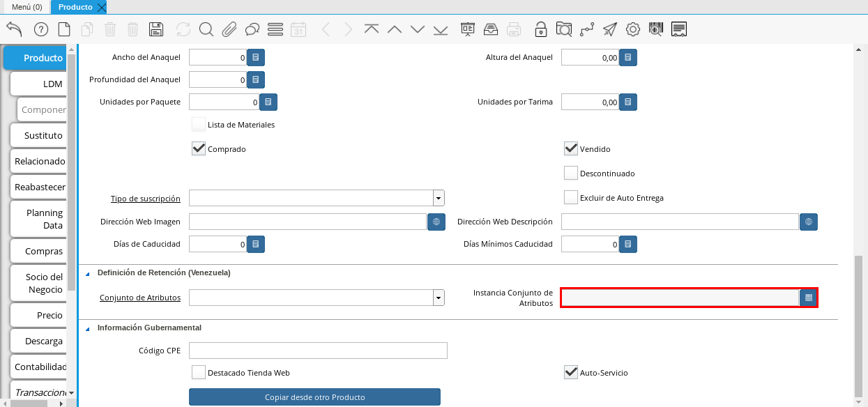
Task: Click Copiar desde otro Producto button
Action: (x=314, y=397)
